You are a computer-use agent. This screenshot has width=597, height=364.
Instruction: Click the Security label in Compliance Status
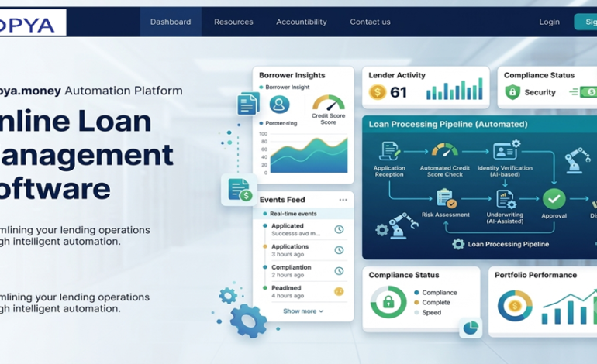click(x=540, y=92)
